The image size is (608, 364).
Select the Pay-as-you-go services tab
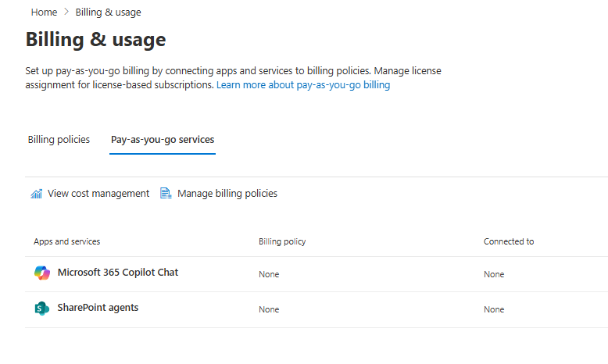coord(163,140)
